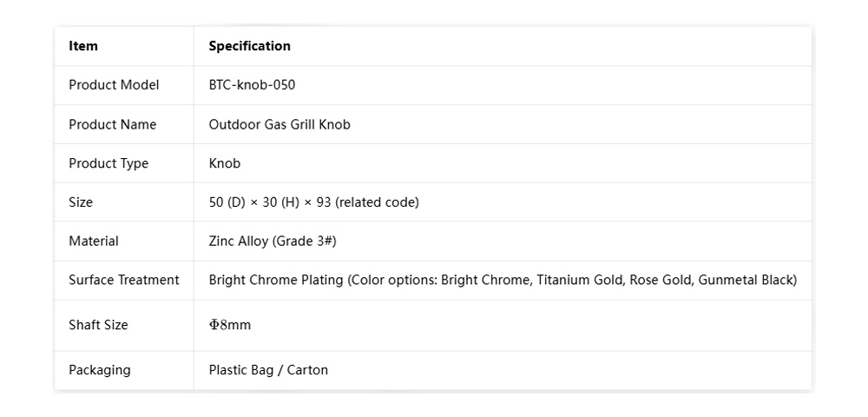
Task: Click the "Knob" value in Product Type row
Action: coord(225,163)
